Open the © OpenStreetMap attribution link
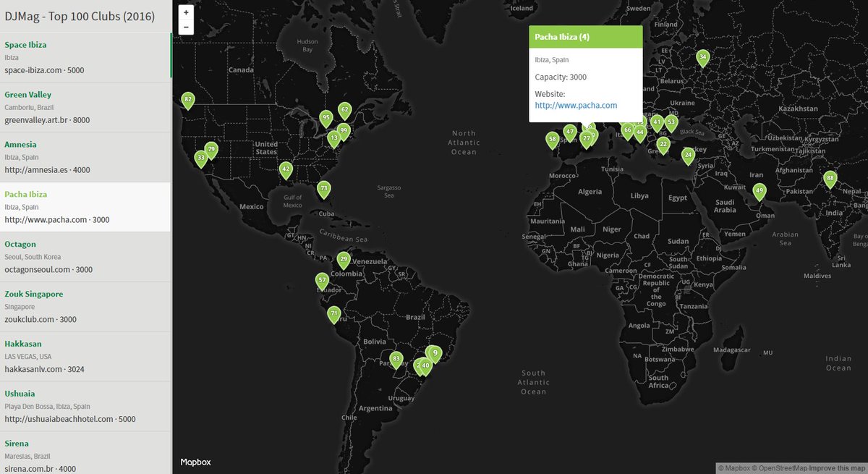868x474 pixels. [779, 468]
